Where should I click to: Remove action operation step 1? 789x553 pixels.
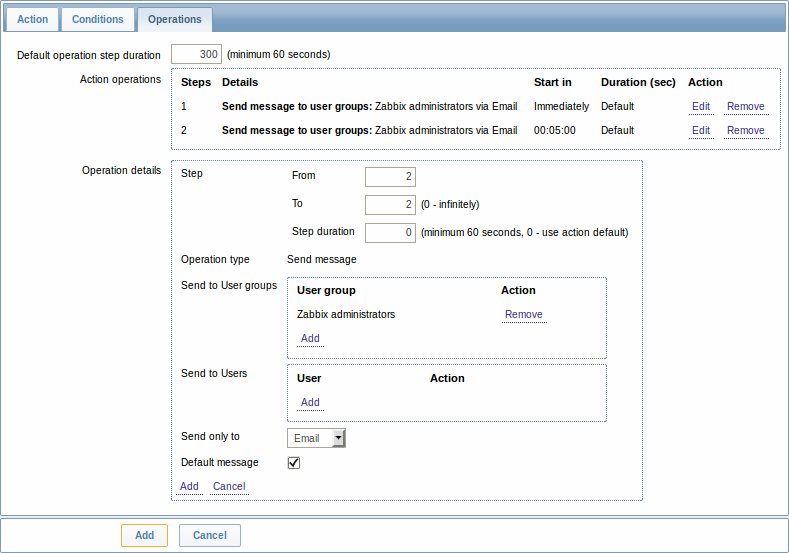745,107
